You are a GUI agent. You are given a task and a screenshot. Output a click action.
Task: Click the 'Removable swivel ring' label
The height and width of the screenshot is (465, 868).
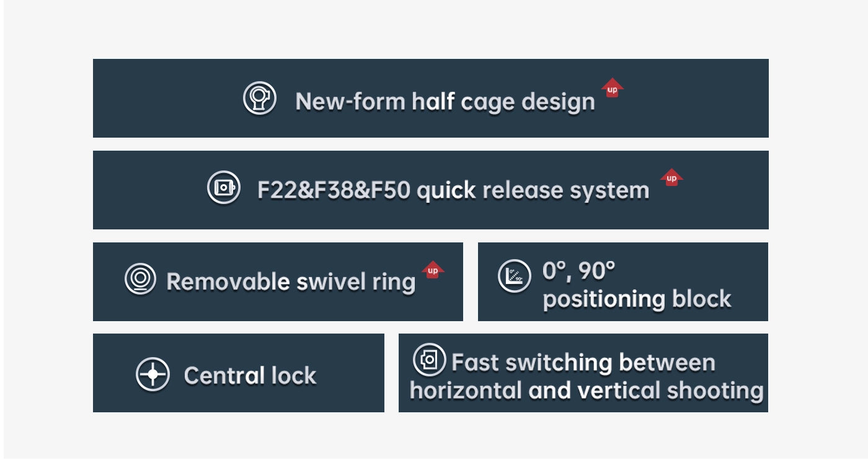(291, 282)
